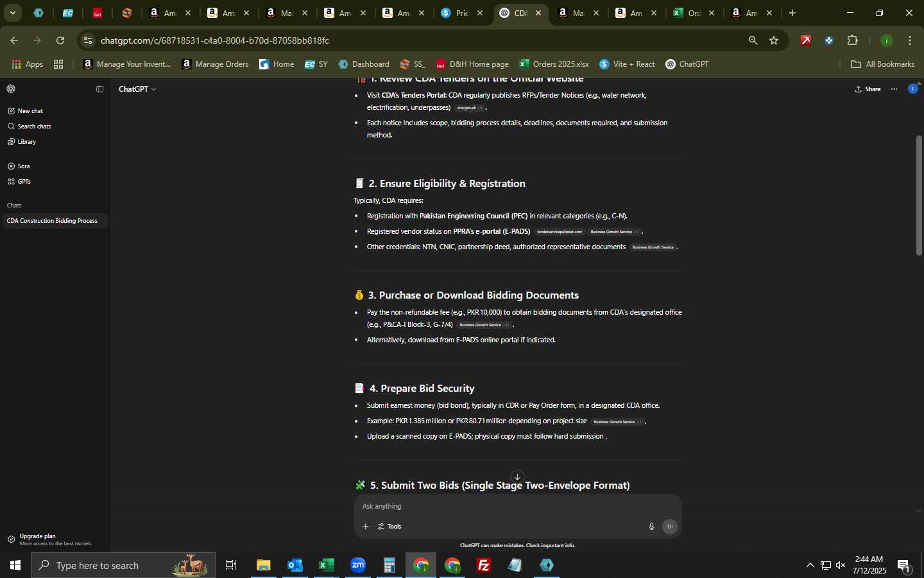
Task: Open the cda.gov.pk source citation pill
Action: pyautogui.click(x=469, y=108)
